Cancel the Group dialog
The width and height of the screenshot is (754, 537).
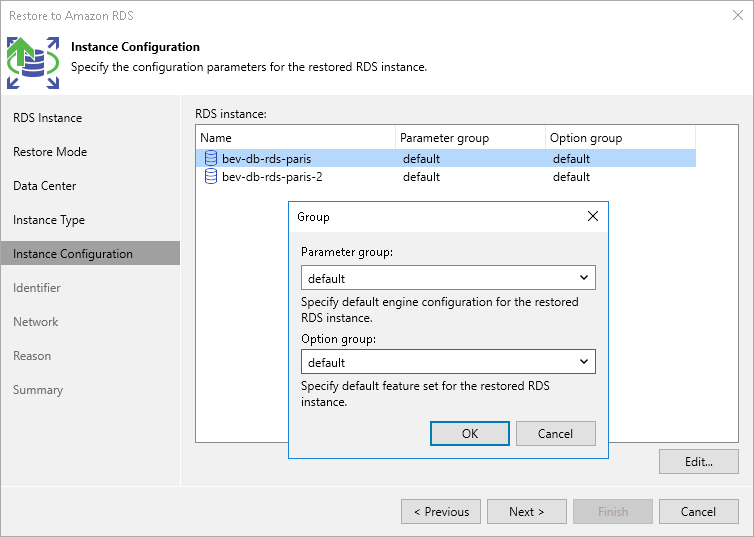(555, 433)
